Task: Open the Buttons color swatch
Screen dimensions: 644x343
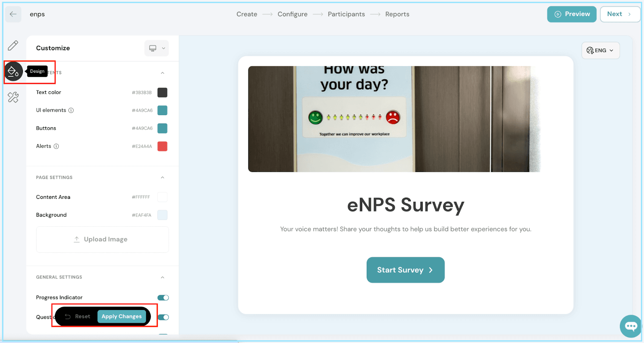Action: (x=162, y=128)
